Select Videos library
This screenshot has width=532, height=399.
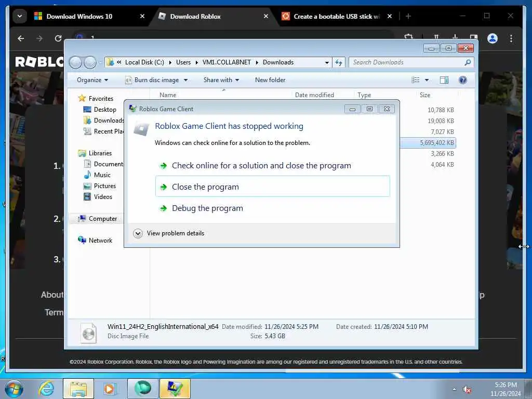pyautogui.click(x=103, y=197)
